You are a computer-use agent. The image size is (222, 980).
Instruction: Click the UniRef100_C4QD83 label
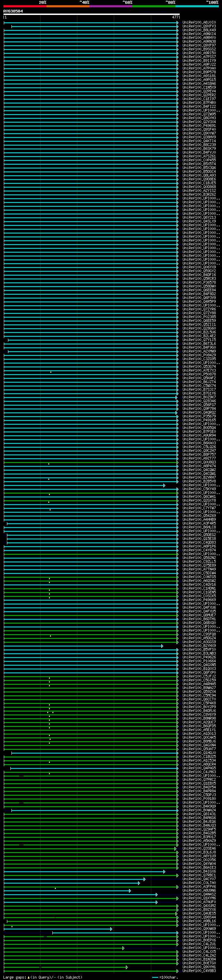(x=199, y=543)
